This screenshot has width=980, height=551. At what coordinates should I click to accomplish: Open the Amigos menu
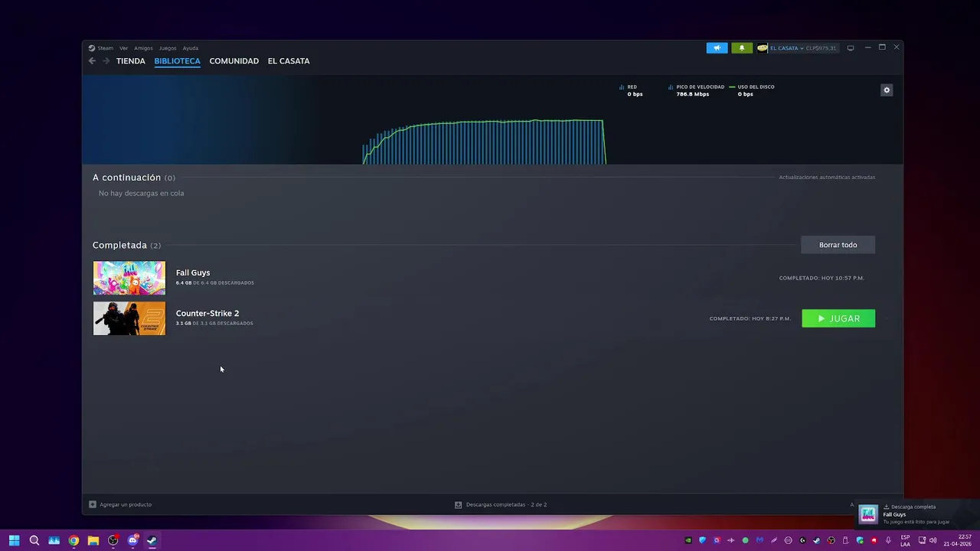(143, 48)
